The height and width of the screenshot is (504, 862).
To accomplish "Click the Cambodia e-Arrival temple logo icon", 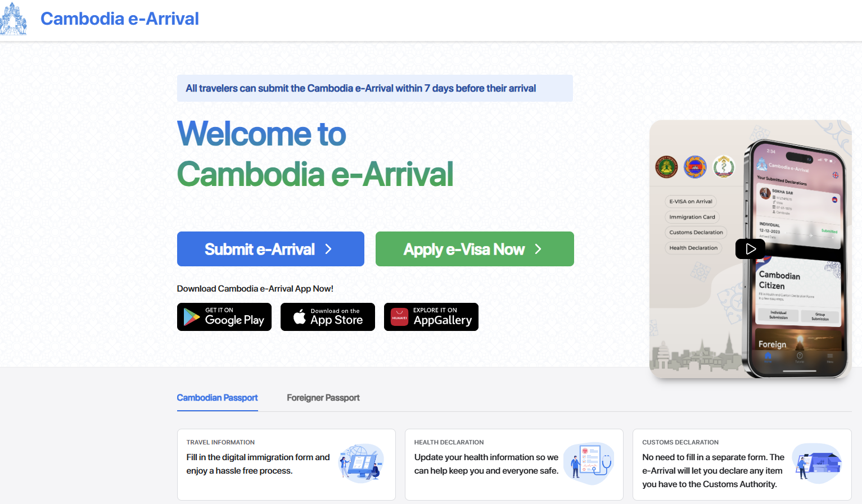I will tap(13, 19).
